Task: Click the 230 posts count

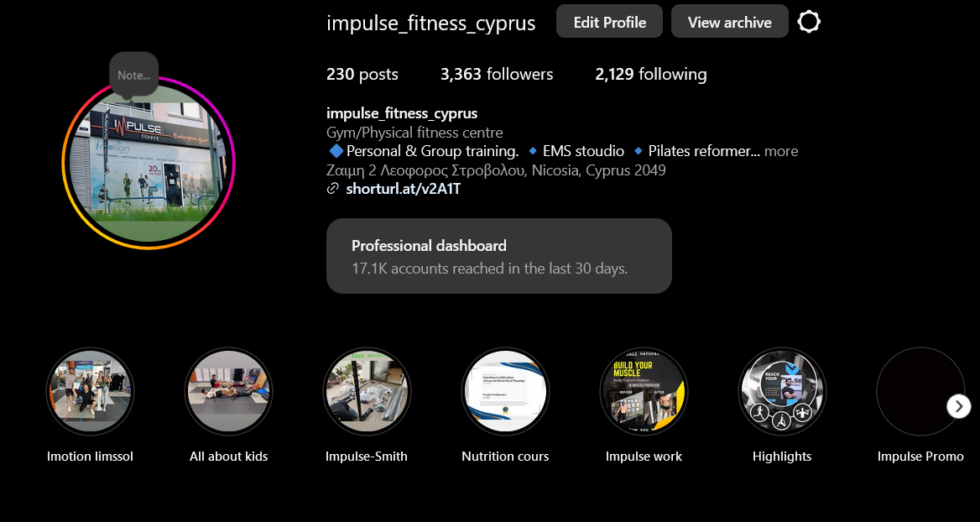Action: (362, 75)
